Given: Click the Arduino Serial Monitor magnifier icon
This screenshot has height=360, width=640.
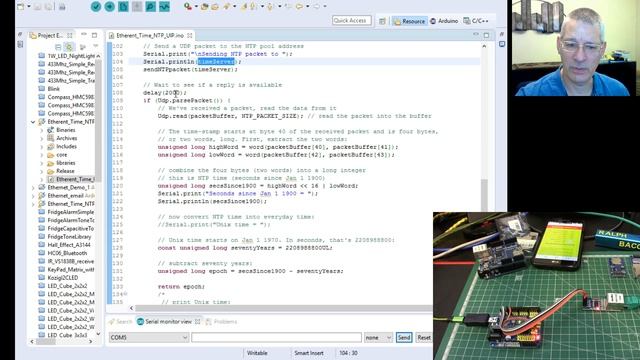Looking at the screenshot, I should pos(151,7).
